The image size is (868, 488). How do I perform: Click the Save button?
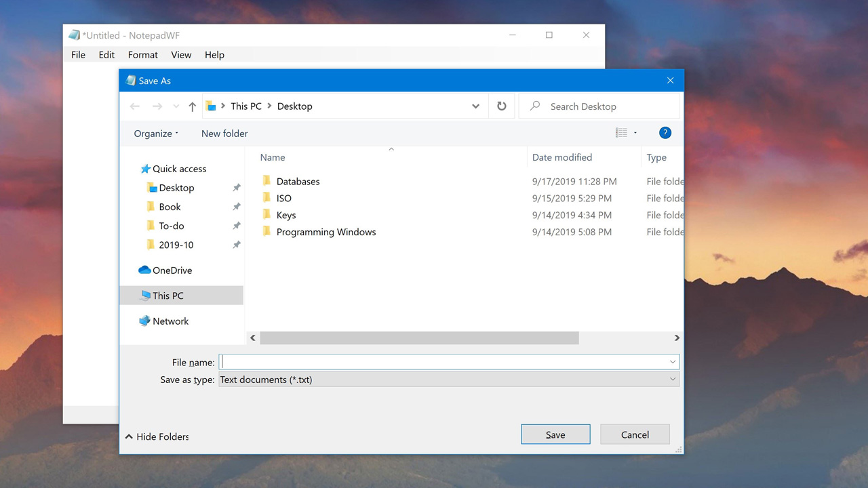click(x=555, y=434)
